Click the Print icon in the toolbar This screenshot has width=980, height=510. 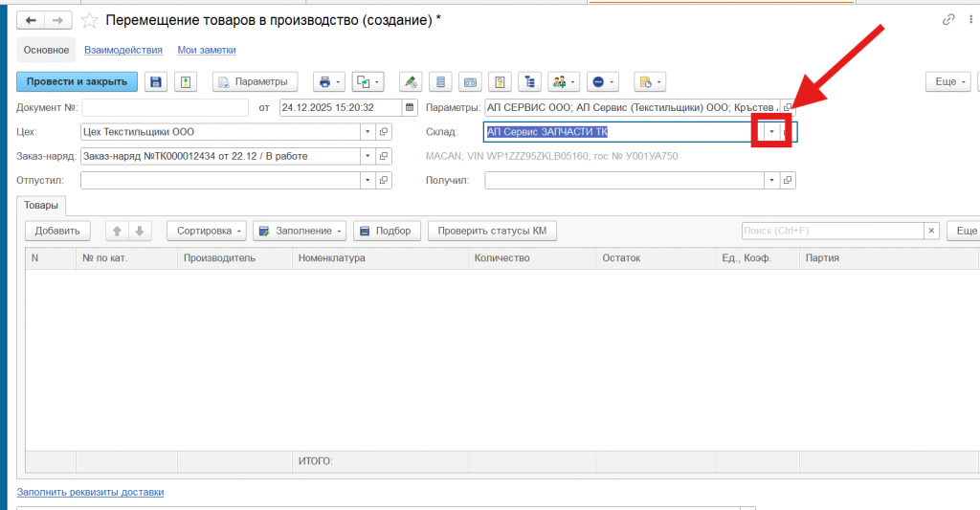324,82
